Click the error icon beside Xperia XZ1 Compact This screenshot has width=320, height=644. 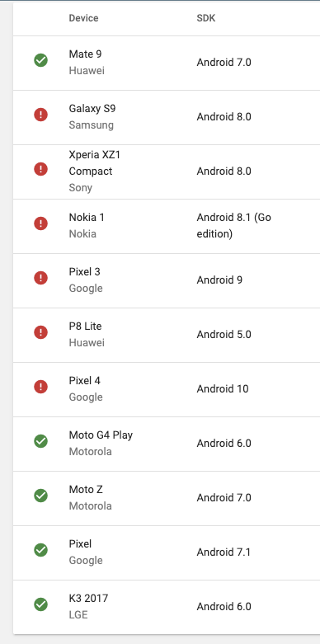pos(40,169)
